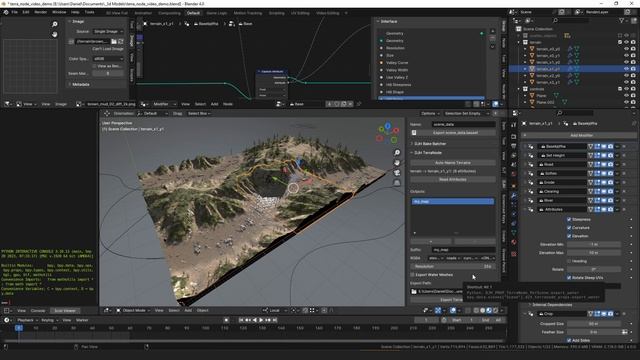Click the Cropped Size value slider
Screen dimensions: 640x360
(594, 324)
